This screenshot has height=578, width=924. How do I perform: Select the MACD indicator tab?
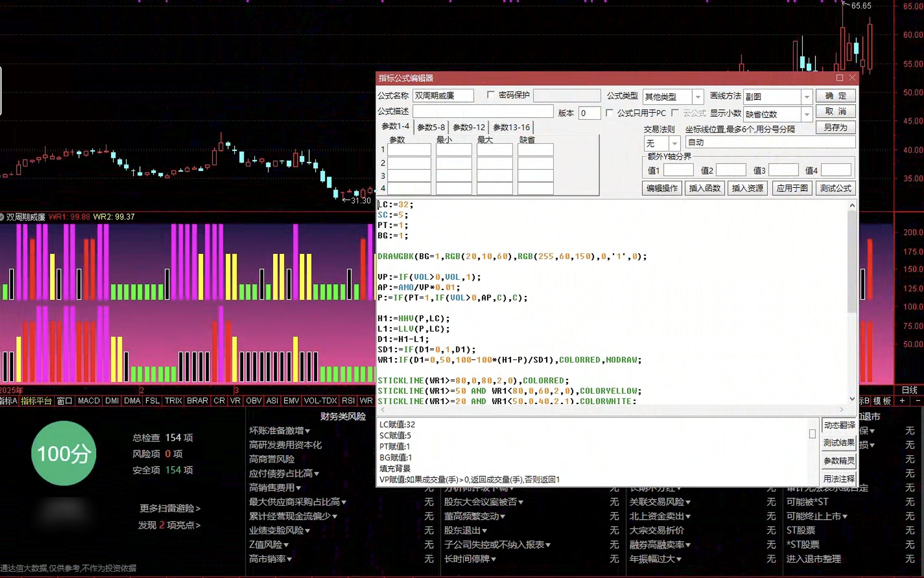click(89, 401)
